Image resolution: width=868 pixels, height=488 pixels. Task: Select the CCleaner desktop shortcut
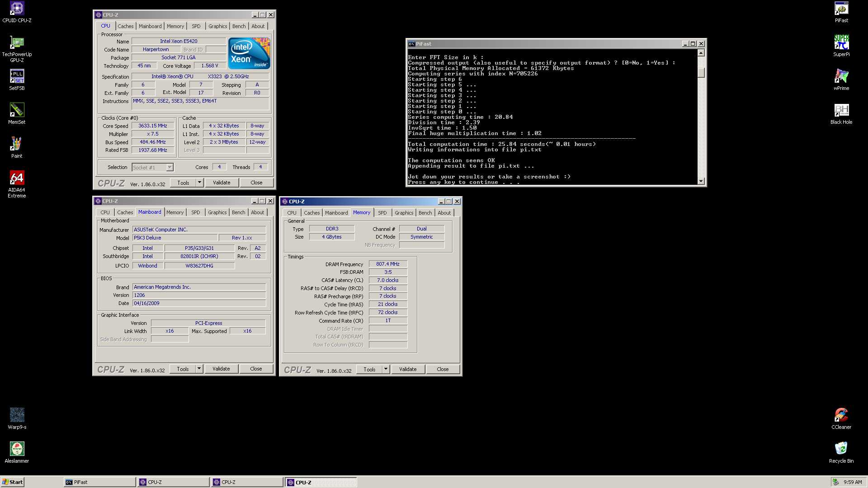841,419
